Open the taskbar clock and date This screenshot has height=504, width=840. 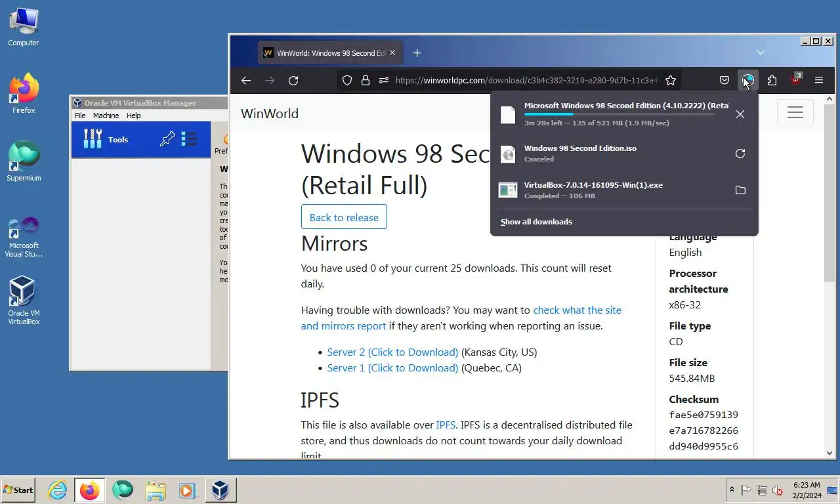tap(807, 490)
